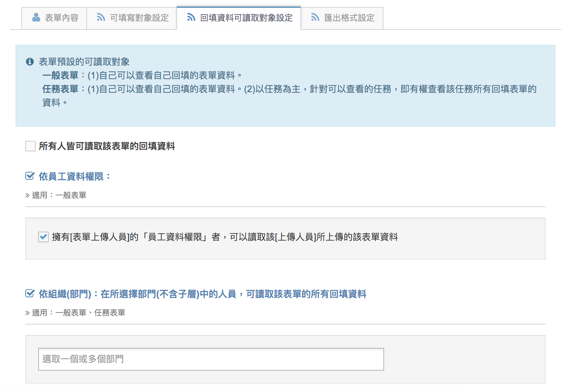Uncheck the 依員工資料權限 checkbox
Viewport: 569px width, 392px height.
click(30, 176)
